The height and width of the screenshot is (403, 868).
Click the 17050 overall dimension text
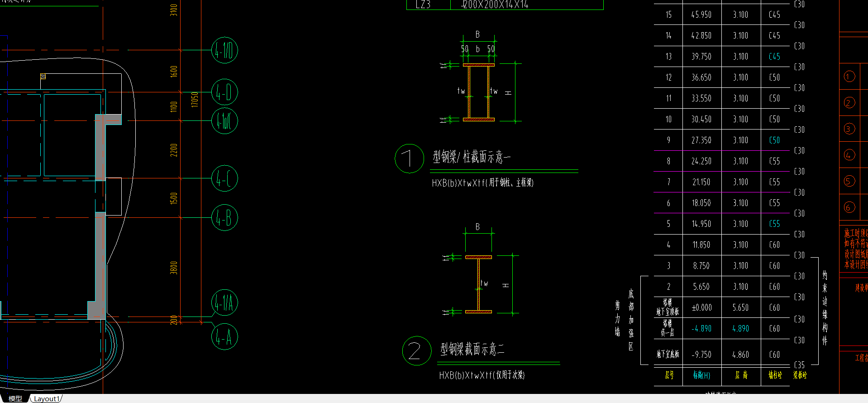click(195, 100)
